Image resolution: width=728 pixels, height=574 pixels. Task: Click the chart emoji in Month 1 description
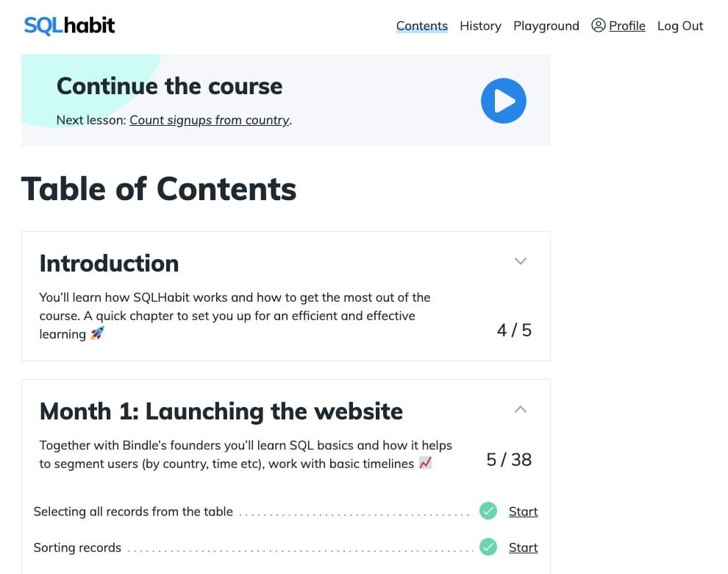pos(425,463)
